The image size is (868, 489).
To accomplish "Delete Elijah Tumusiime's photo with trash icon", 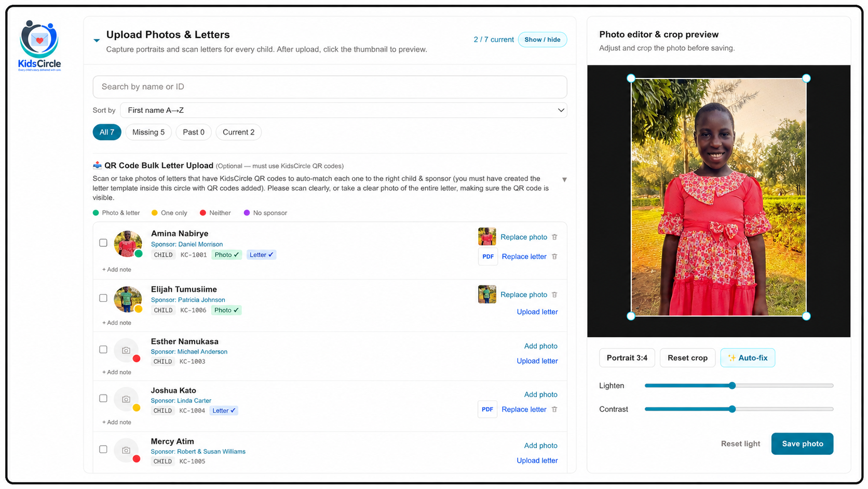I will tap(554, 295).
